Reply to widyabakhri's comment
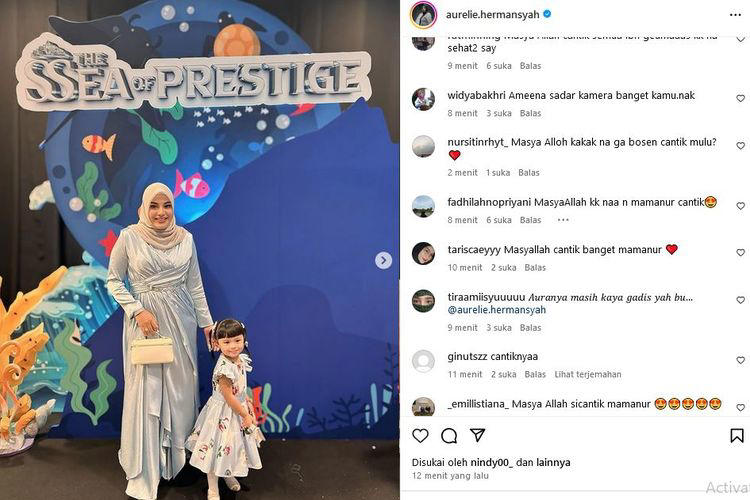The width and height of the screenshot is (750, 500). tap(530, 113)
